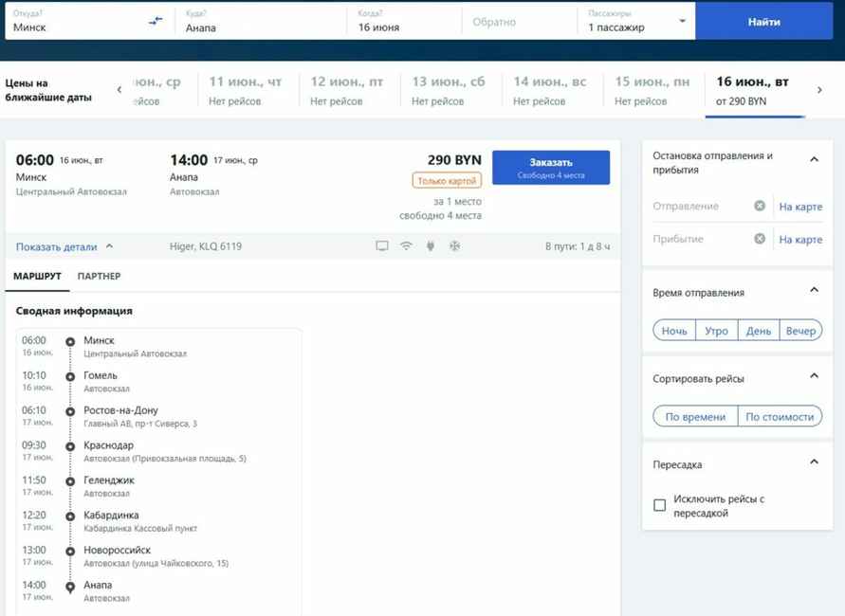
Task: Click the left arrow to see earlier dates
Action: point(119,88)
